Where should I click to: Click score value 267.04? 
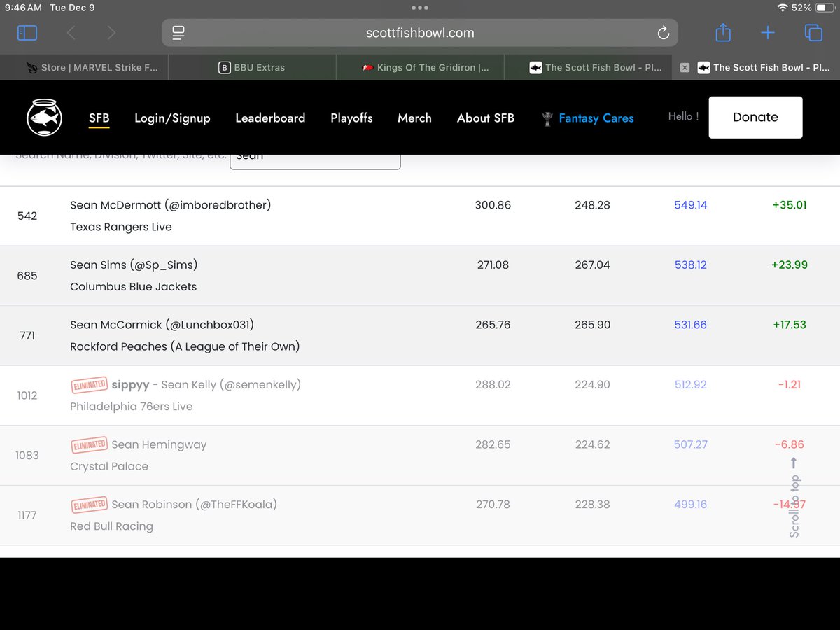592,265
